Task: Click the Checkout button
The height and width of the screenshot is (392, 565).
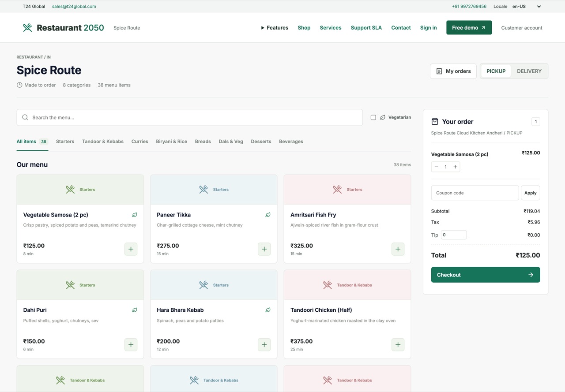Action: (x=486, y=275)
